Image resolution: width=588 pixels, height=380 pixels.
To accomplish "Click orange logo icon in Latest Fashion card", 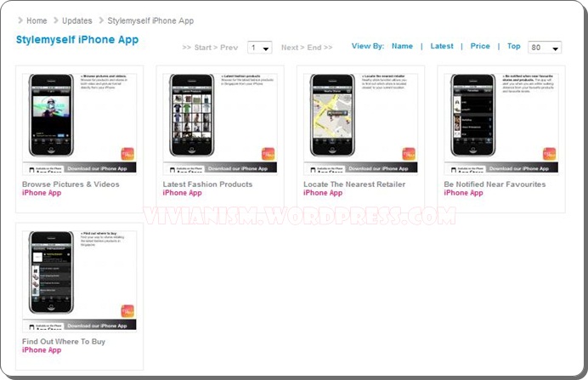I will pyautogui.click(x=269, y=154).
